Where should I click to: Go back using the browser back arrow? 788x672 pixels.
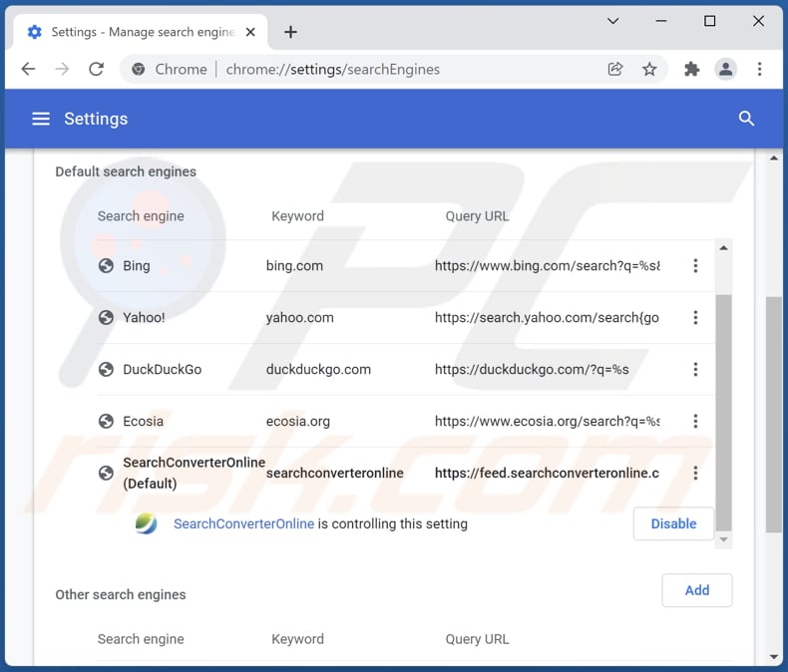pos(29,69)
